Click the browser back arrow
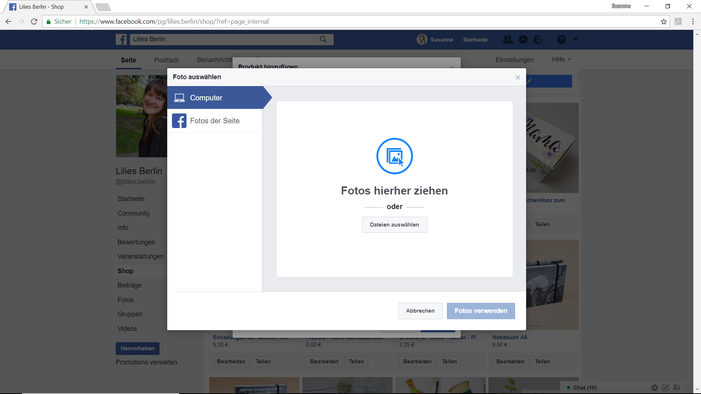This screenshot has width=701, height=394. [x=8, y=21]
